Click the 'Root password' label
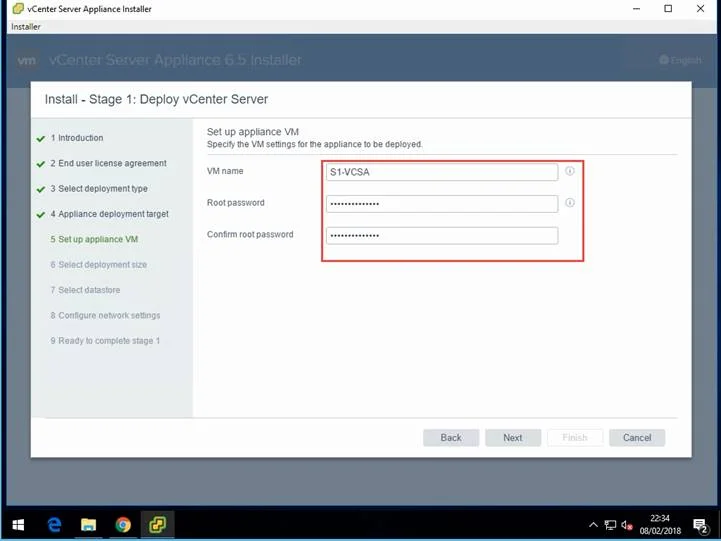The width and height of the screenshot is (721, 541). (x=235, y=203)
